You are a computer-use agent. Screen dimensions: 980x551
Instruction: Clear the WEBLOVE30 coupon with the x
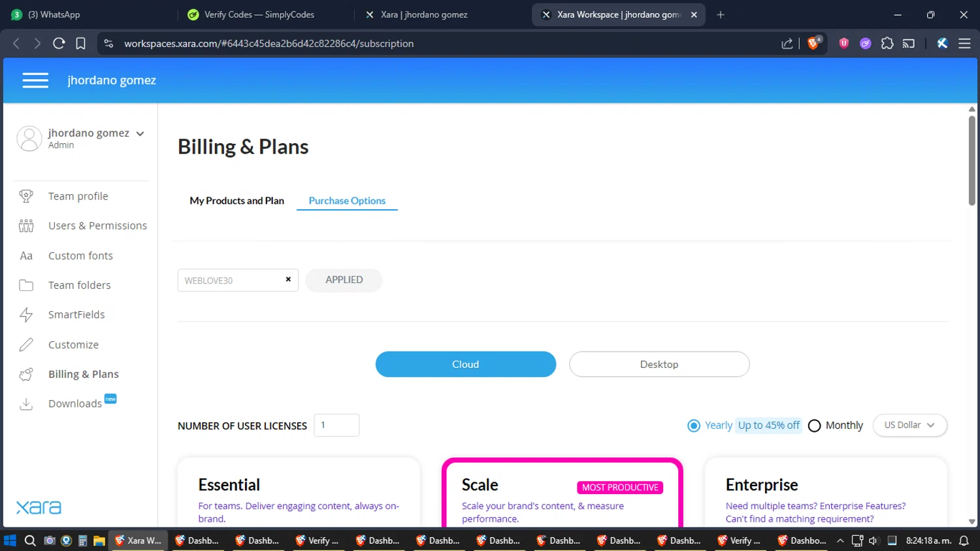(288, 279)
